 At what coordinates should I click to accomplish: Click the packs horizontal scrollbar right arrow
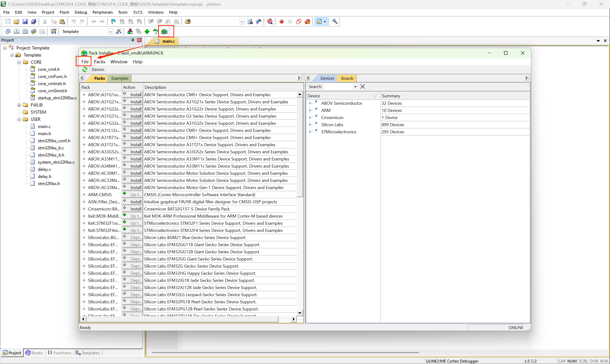(293, 319)
